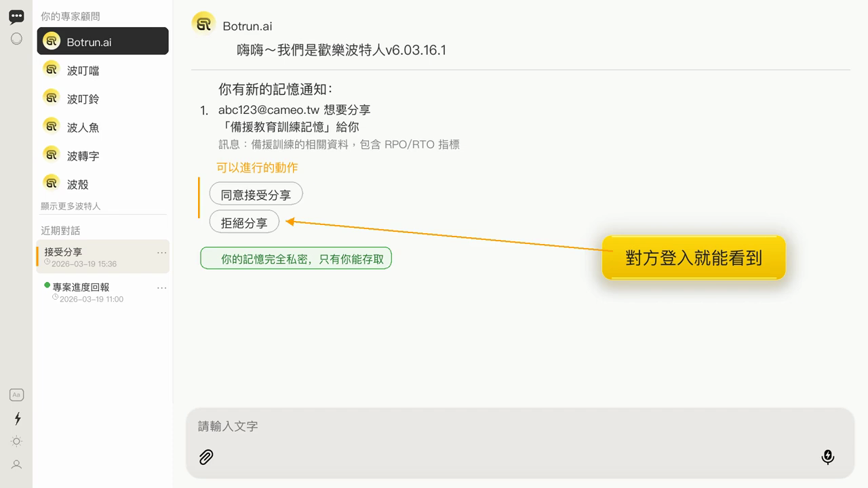The image size is (868, 488).
Task: Open the Aa font size icon
Action: (16, 394)
